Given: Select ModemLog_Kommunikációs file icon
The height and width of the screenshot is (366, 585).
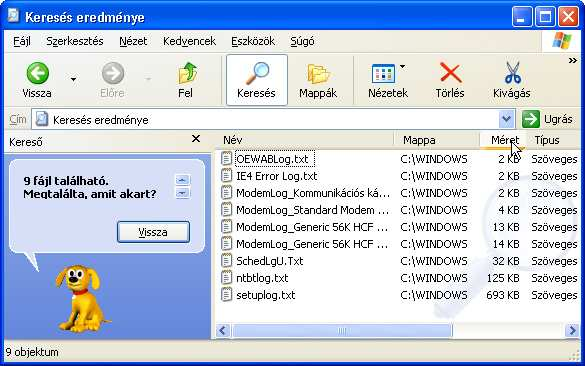Looking at the screenshot, I should (226, 193).
